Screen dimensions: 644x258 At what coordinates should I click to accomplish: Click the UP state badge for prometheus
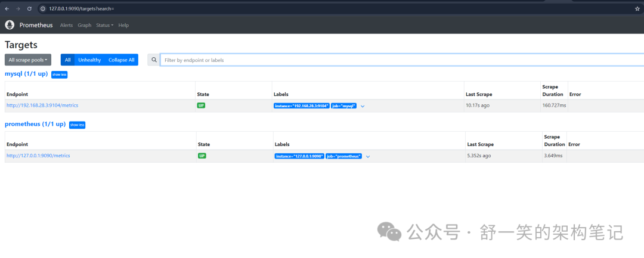pos(202,156)
